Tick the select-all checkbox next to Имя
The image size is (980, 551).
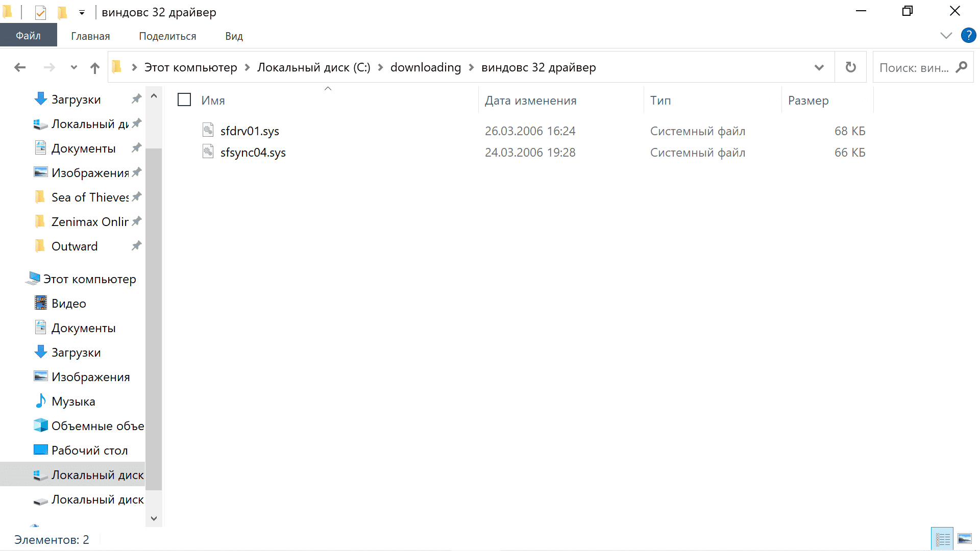point(184,99)
